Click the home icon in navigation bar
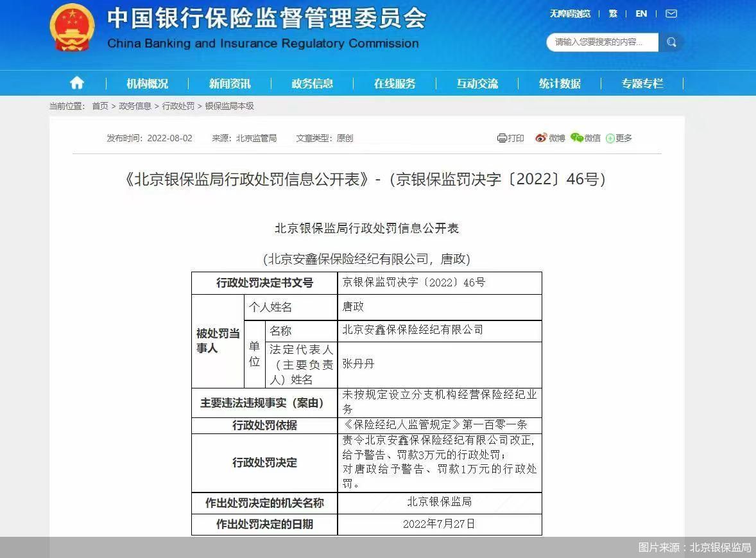 click(x=76, y=83)
